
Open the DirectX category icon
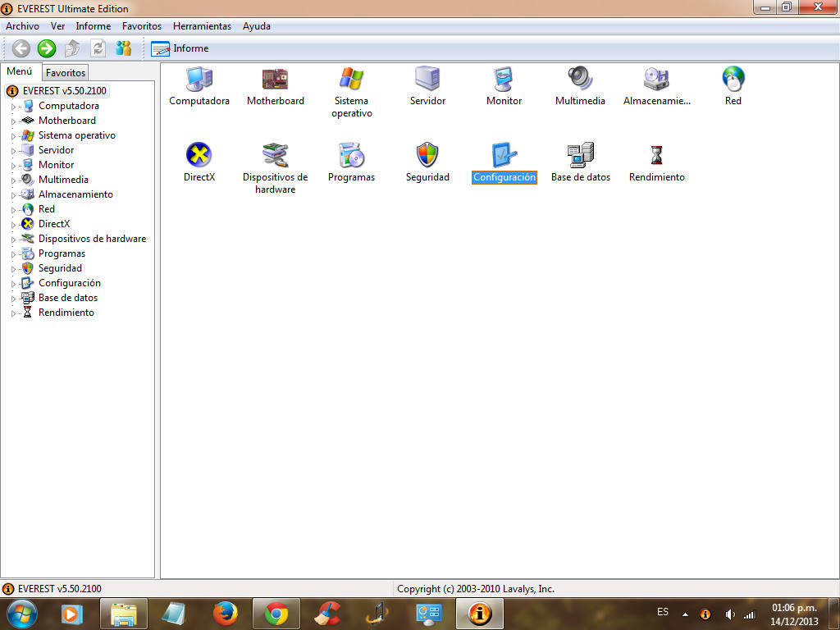pos(199,155)
